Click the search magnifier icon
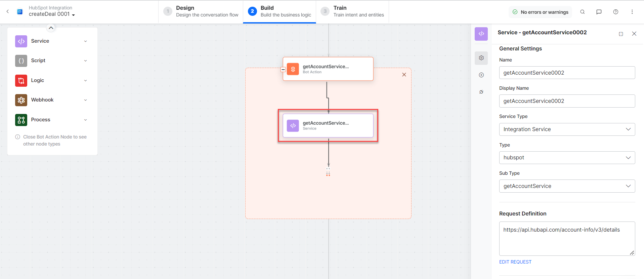The image size is (644, 279). point(582,12)
